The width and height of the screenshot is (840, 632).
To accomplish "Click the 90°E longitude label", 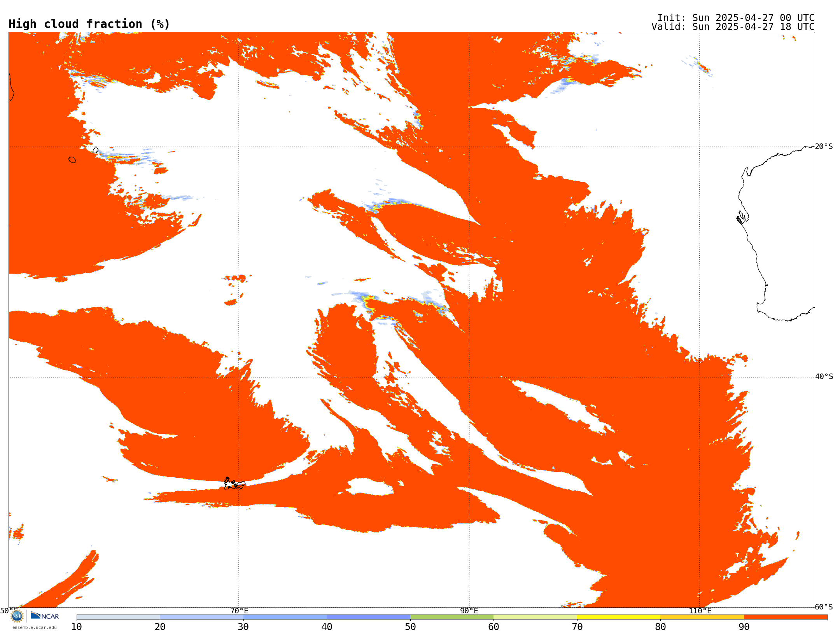I will click(469, 611).
